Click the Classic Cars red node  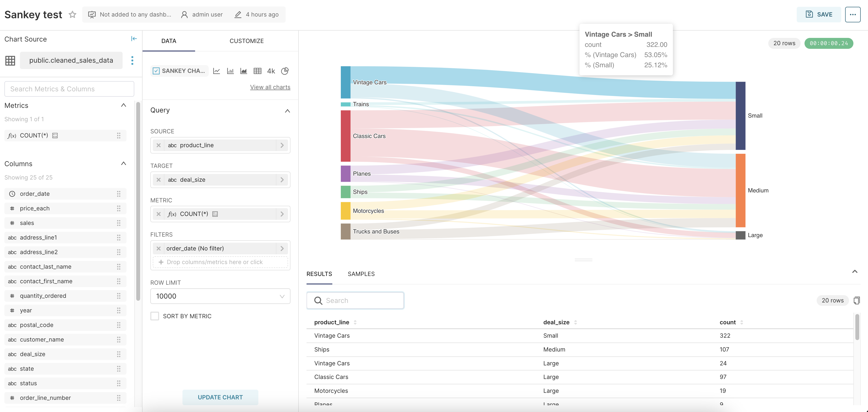[x=345, y=136]
